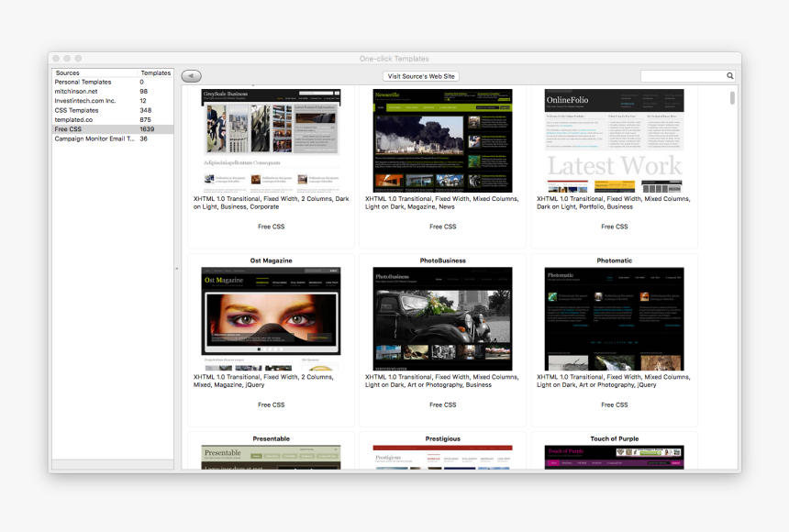Click the vertical scrollbar thumb
This screenshot has width=789, height=532.
pos(732,97)
